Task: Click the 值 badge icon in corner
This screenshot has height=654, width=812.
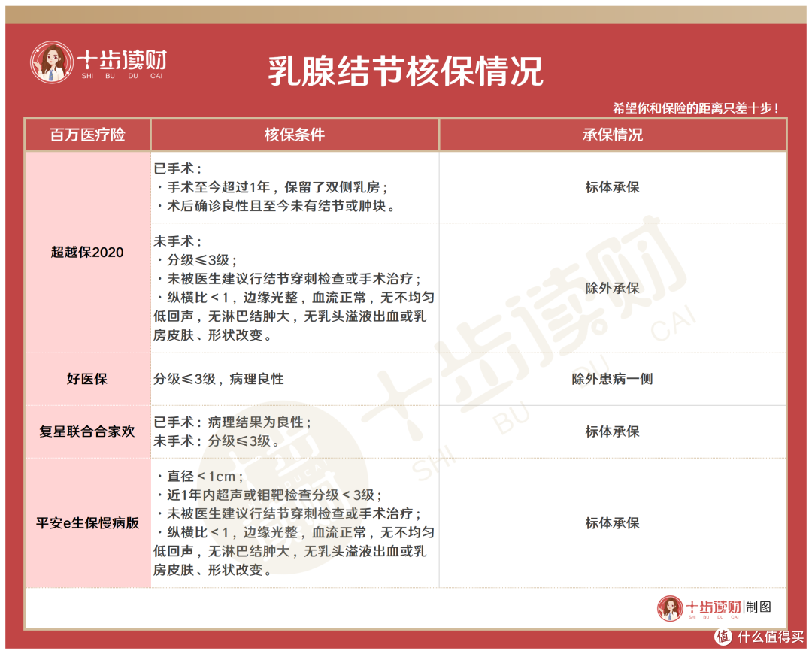Action: click(x=723, y=637)
